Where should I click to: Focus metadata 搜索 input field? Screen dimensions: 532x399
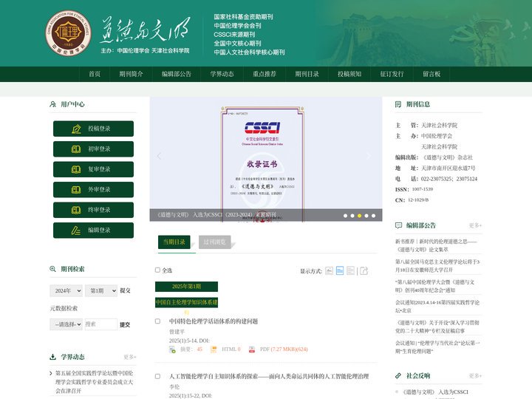pos(101,324)
